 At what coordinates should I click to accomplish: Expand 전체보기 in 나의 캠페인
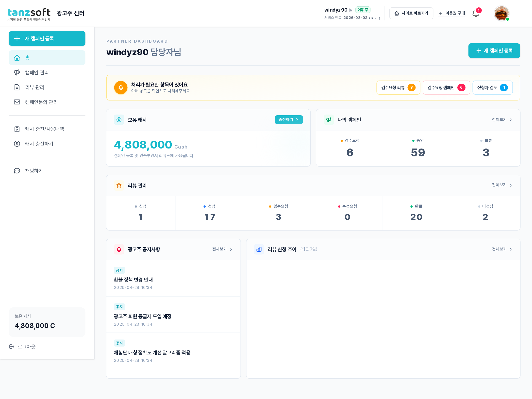pos(502,120)
